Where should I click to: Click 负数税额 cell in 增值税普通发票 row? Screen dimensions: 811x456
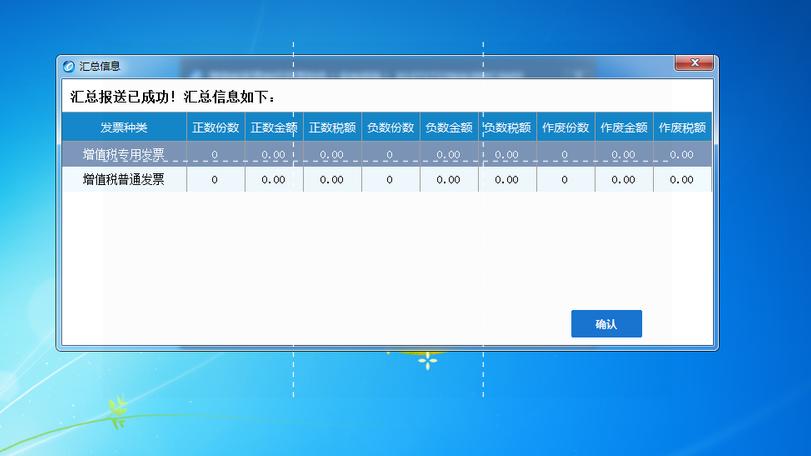click(x=507, y=179)
